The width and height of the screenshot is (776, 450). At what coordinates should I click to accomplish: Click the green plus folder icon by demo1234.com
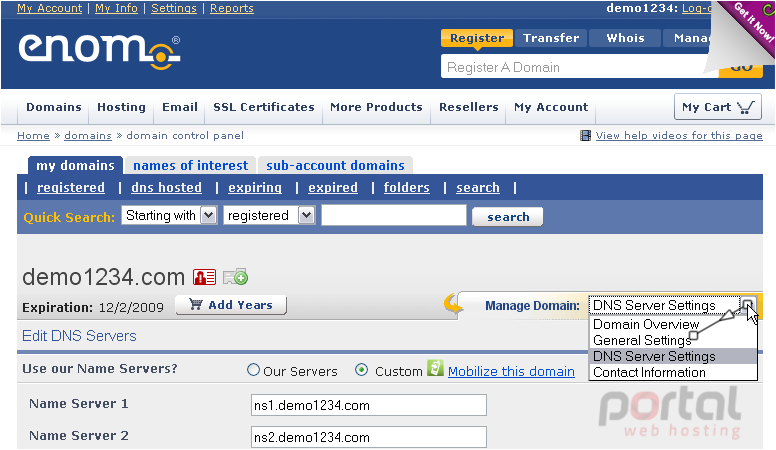[236, 277]
